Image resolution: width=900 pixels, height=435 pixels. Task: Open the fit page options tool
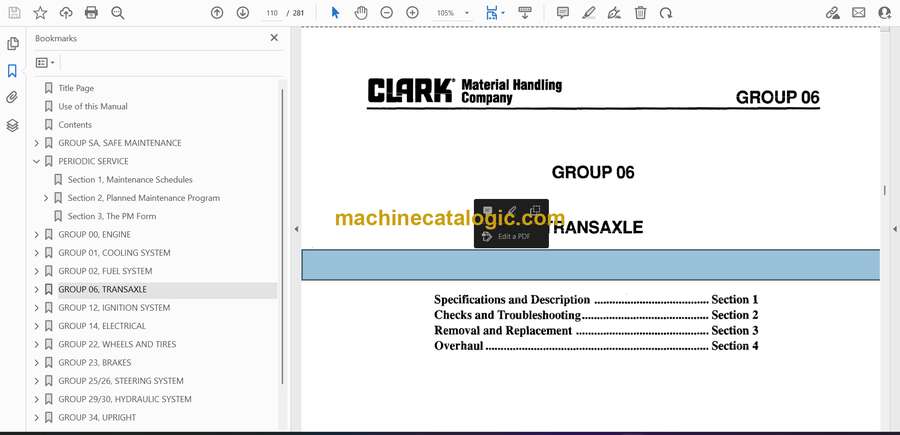coord(494,13)
